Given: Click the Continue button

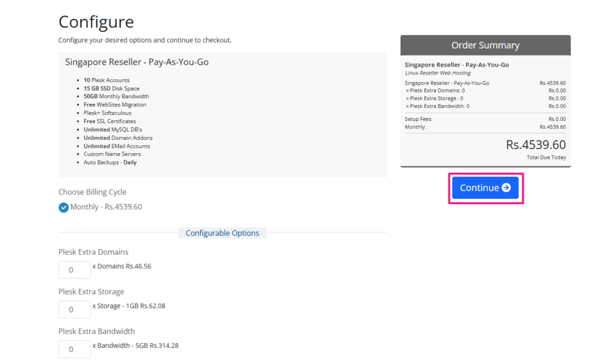Looking at the screenshot, I should pos(484,188).
